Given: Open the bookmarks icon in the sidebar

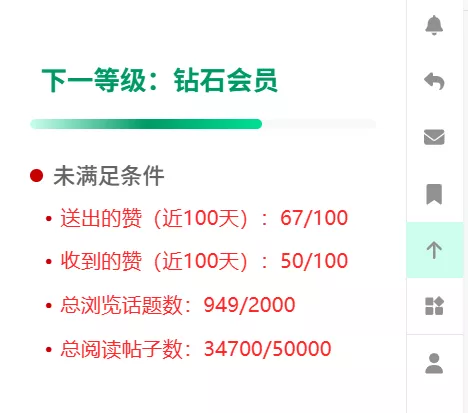Looking at the screenshot, I should point(434,194).
